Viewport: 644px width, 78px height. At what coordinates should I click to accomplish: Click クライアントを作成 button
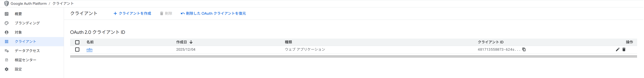tap(132, 13)
